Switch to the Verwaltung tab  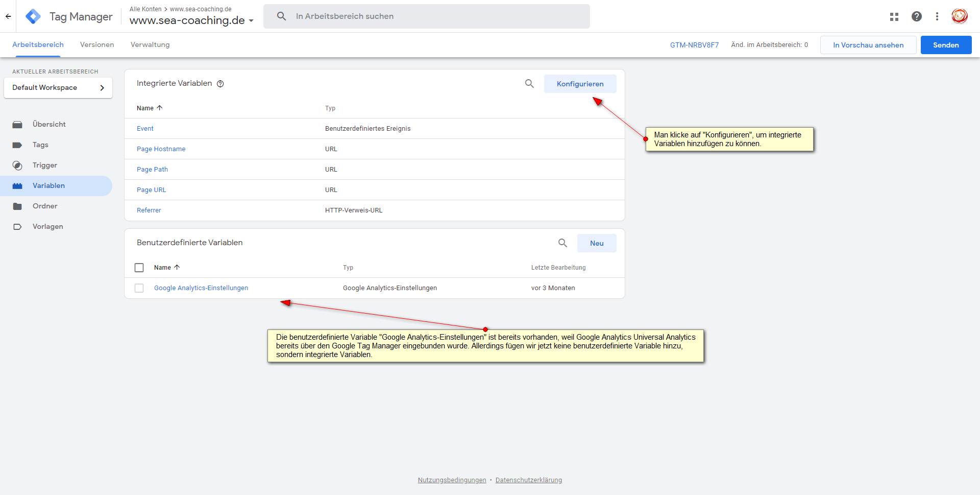(150, 45)
